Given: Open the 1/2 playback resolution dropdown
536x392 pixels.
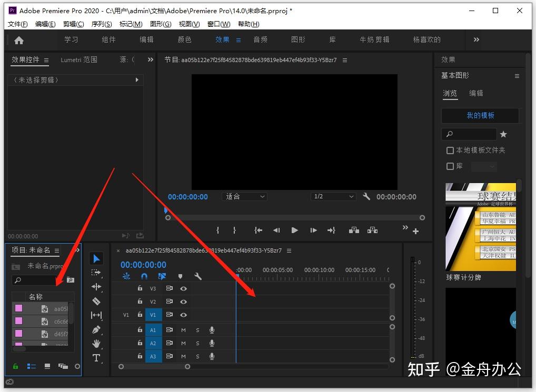Looking at the screenshot, I should [x=333, y=196].
